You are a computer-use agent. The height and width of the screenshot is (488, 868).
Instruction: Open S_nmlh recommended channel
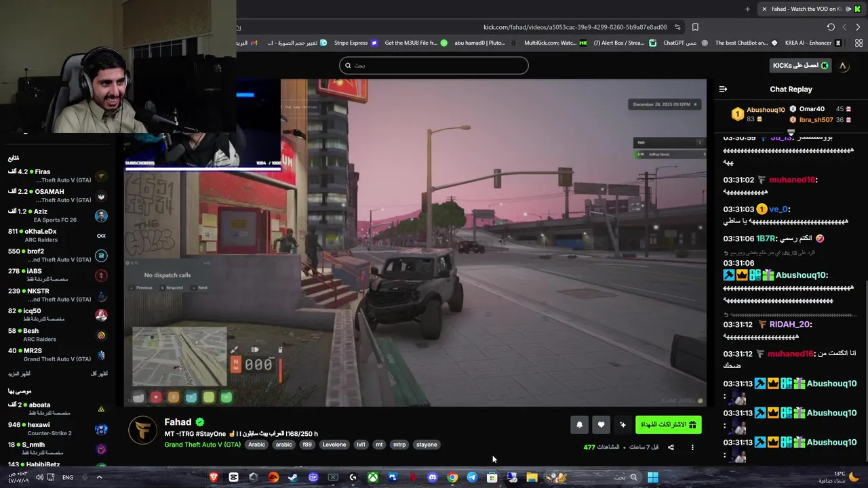point(58,449)
